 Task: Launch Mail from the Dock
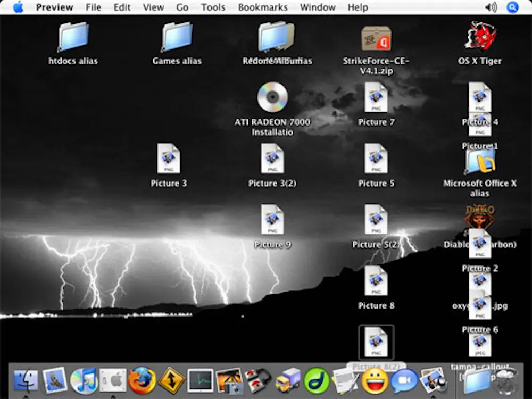[54, 380]
